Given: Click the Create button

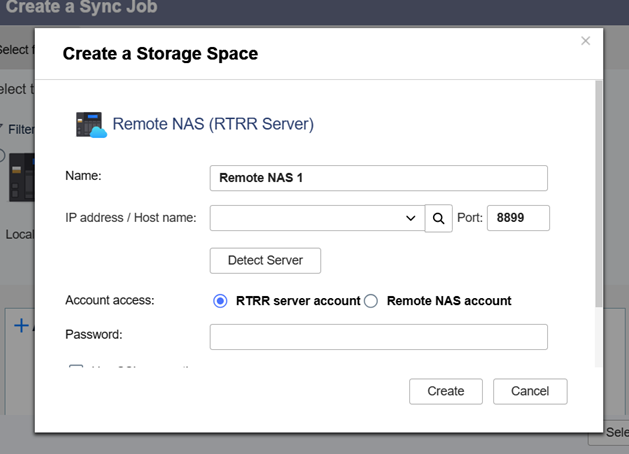Looking at the screenshot, I should coord(445,391).
